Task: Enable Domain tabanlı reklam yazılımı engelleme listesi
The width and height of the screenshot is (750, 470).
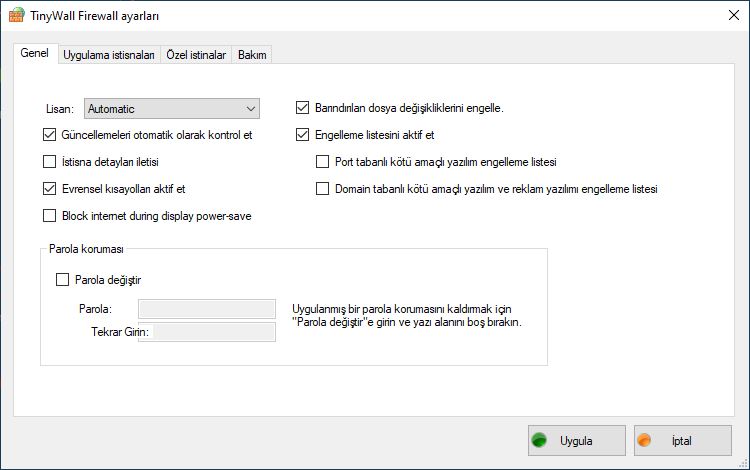Action: (x=322, y=189)
